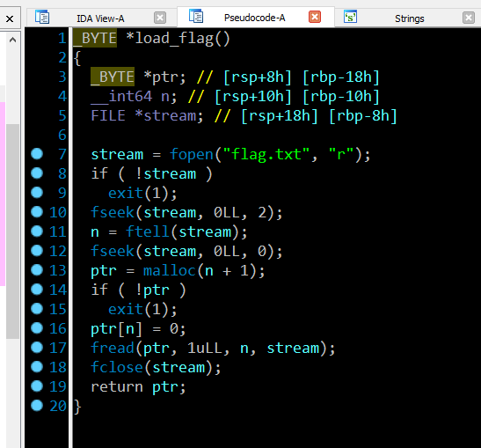This screenshot has width=481, height=448.
Task: Toggle breakpoint dot on line 8
Action: tap(37, 173)
